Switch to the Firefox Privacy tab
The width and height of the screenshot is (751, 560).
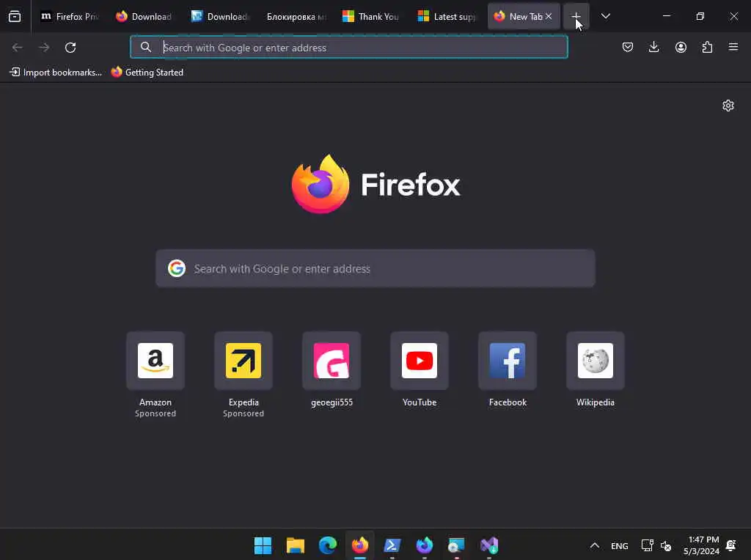(x=70, y=16)
